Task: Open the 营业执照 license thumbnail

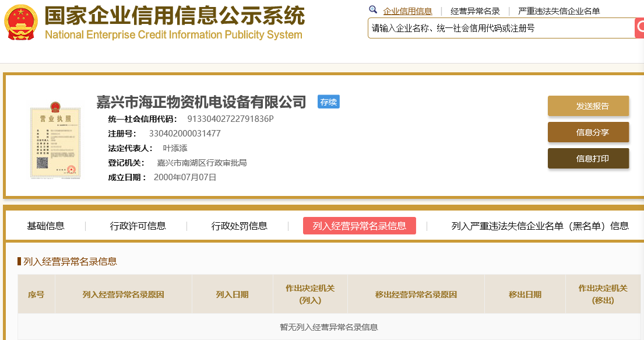Action: tap(55, 140)
